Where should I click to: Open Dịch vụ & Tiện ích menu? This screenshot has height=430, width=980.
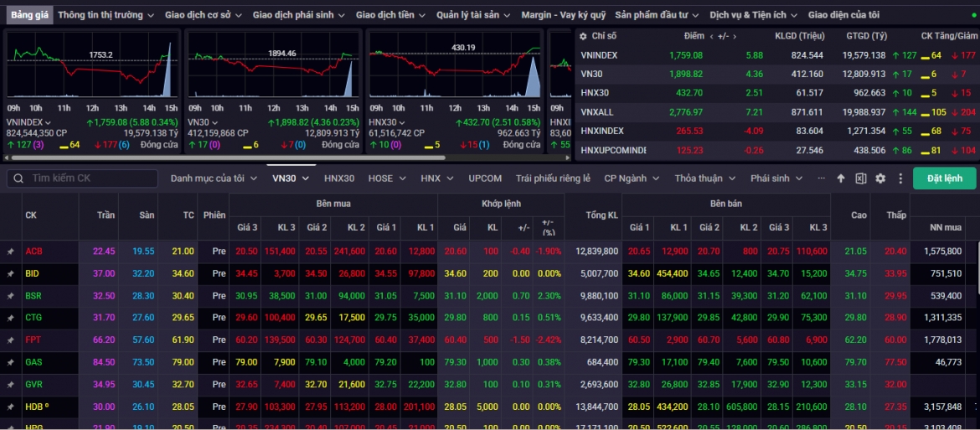point(754,14)
